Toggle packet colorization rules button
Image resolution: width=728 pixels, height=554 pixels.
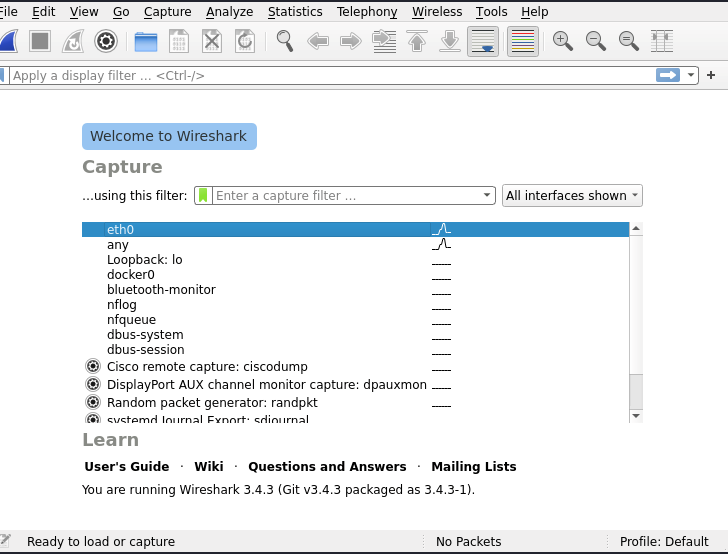point(523,41)
